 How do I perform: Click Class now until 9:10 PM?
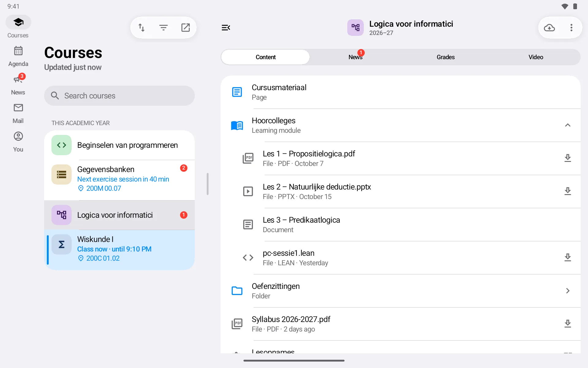[114, 249]
